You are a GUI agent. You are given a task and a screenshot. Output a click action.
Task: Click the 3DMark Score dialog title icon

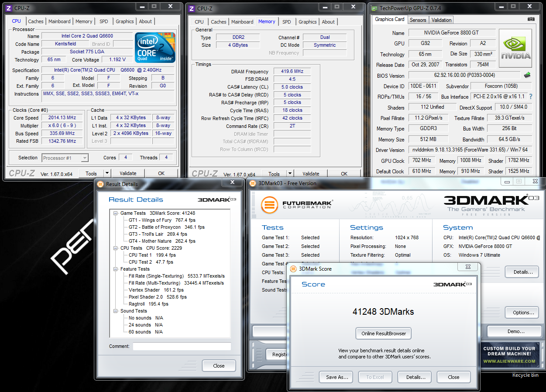(x=293, y=269)
